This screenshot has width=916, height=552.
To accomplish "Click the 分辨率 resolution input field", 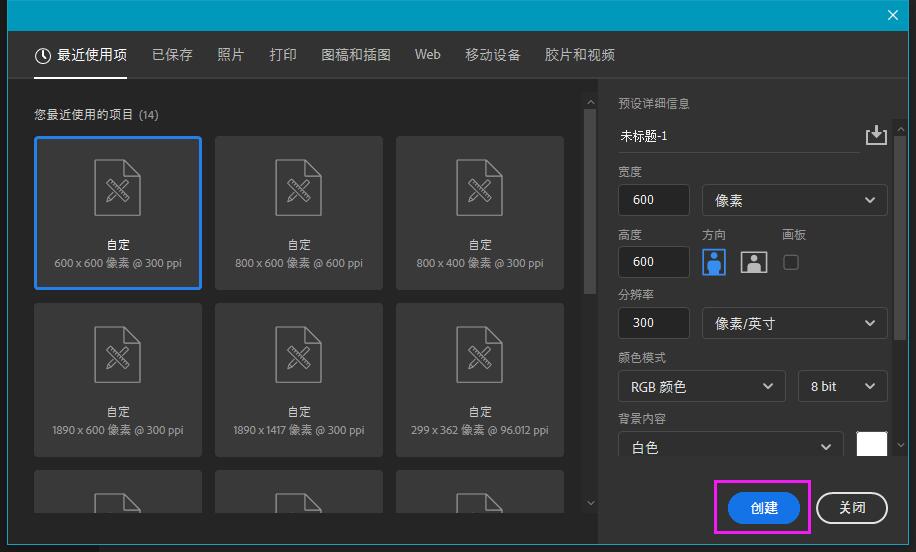I will point(654,322).
